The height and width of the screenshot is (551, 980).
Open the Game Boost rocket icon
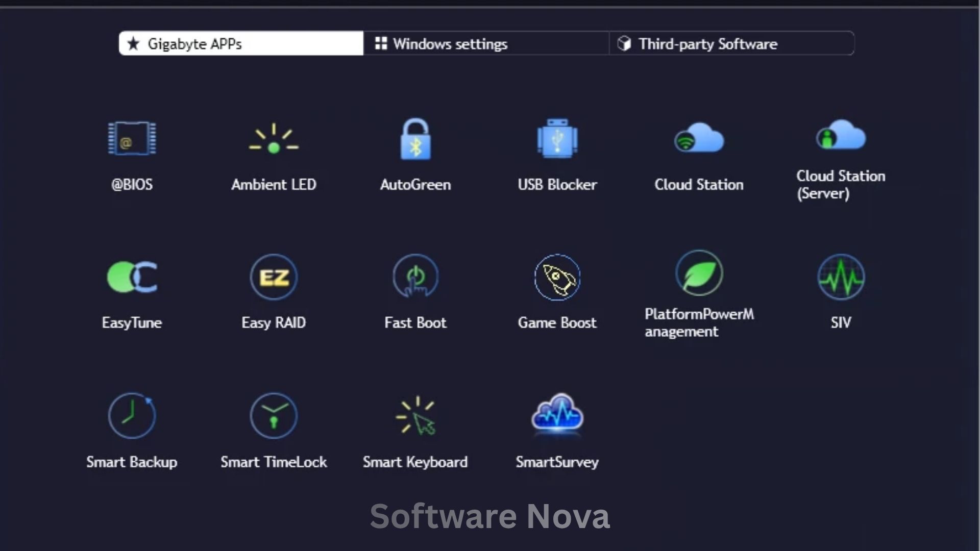point(557,277)
